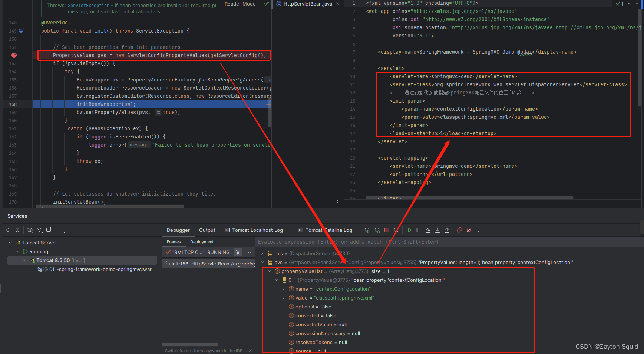
Task: Click the Step Over debugger icon
Action: pos(428,230)
